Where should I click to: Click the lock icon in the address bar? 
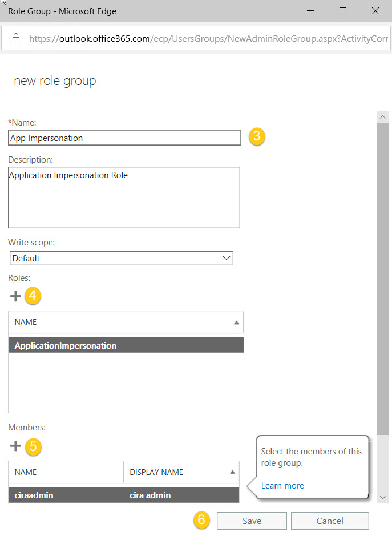point(16,38)
